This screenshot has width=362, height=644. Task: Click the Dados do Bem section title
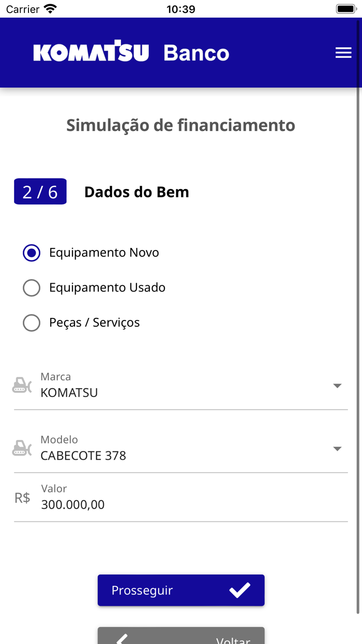tap(137, 192)
